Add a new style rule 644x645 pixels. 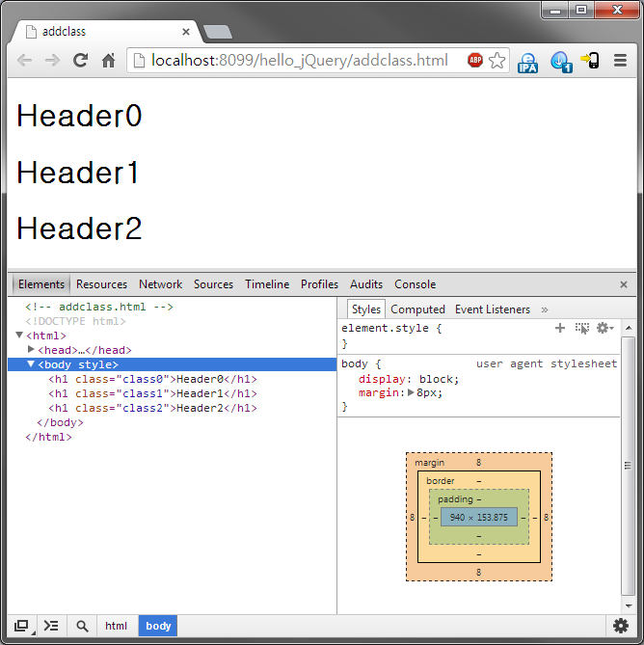tap(560, 328)
